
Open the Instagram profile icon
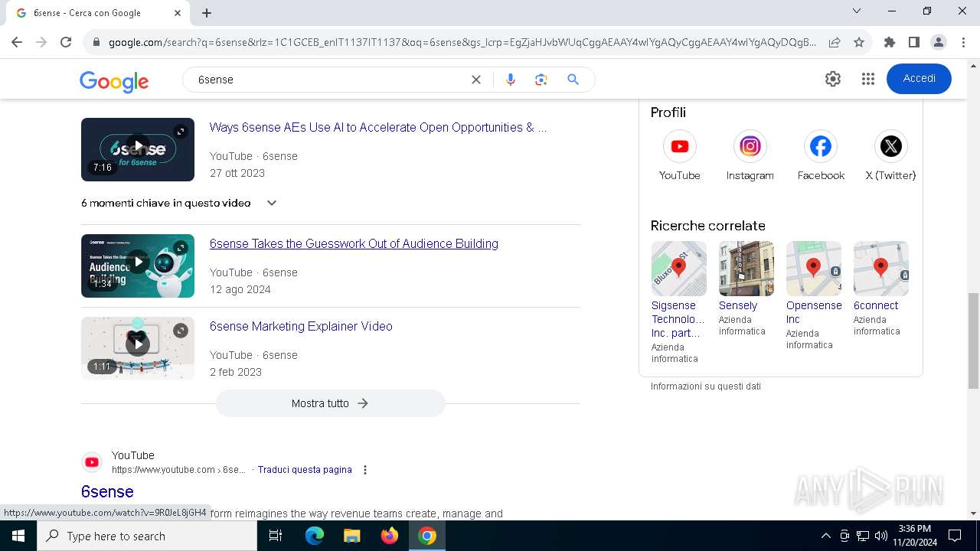[750, 146]
